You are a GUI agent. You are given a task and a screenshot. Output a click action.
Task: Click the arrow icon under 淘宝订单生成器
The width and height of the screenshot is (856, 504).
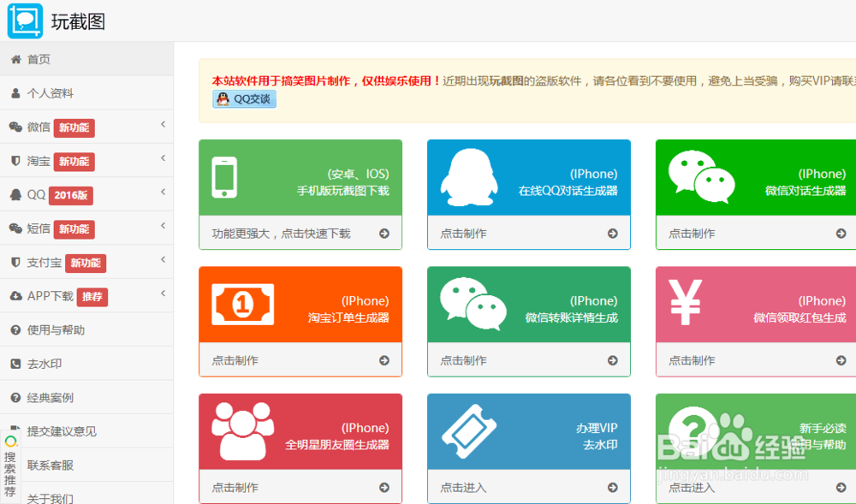(384, 360)
